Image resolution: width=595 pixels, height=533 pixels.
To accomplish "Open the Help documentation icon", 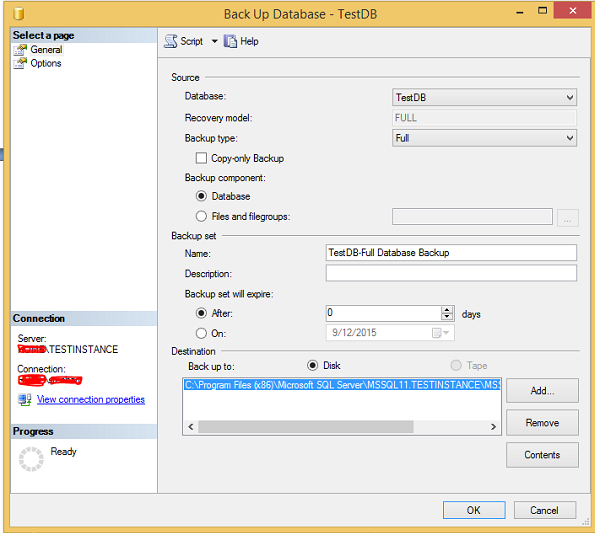I will click(x=230, y=41).
